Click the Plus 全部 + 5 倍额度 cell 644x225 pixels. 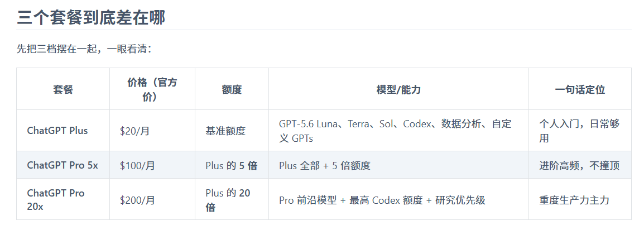(x=398, y=165)
